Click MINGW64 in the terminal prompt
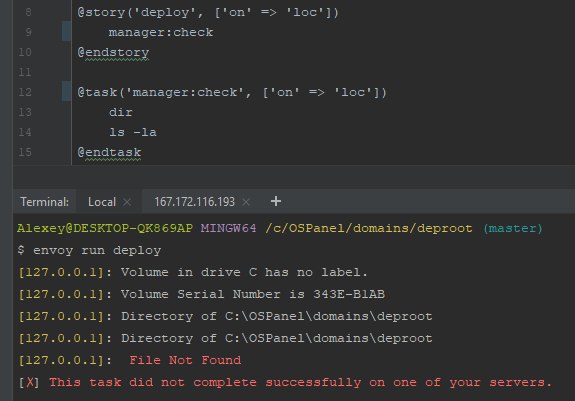 228,228
